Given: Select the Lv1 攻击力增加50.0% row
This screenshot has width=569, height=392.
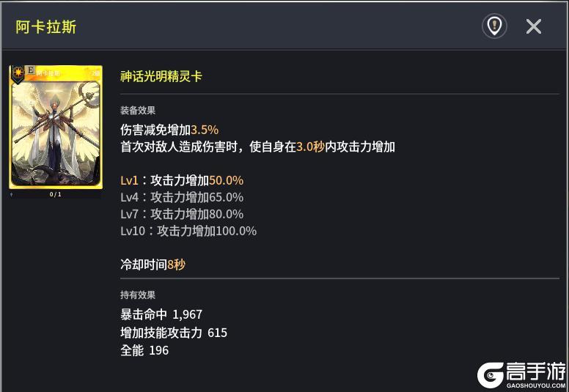Looking at the screenshot, I should pyautogui.click(x=182, y=180).
